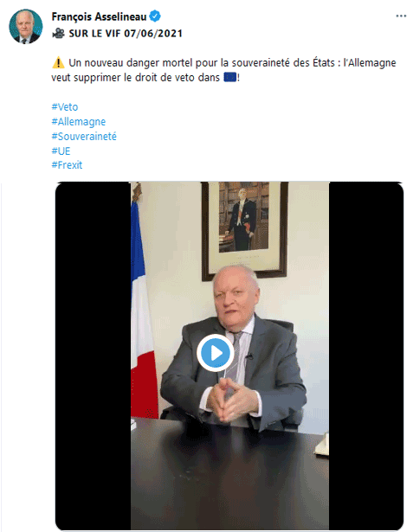This screenshot has width=413, height=532.
Task: Click the framed portrait in the video
Action: point(244,231)
